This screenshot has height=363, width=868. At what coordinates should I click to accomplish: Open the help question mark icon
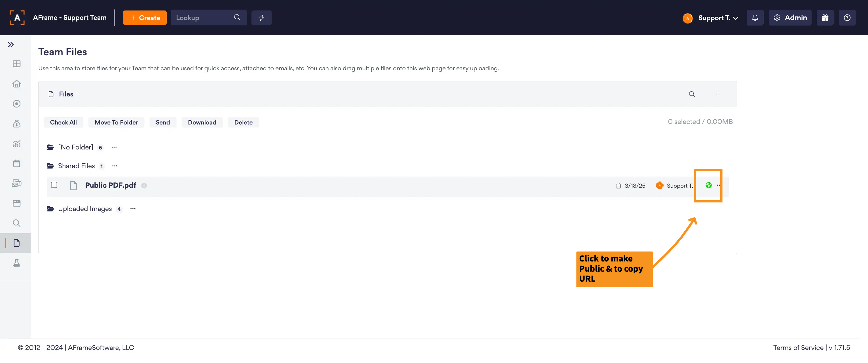point(847,18)
